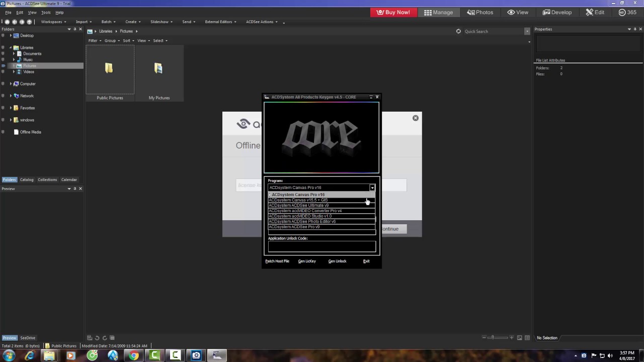Image resolution: width=644 pixels, height=362 pixels.
Task: Open the Edit menu
Action: 20,12
